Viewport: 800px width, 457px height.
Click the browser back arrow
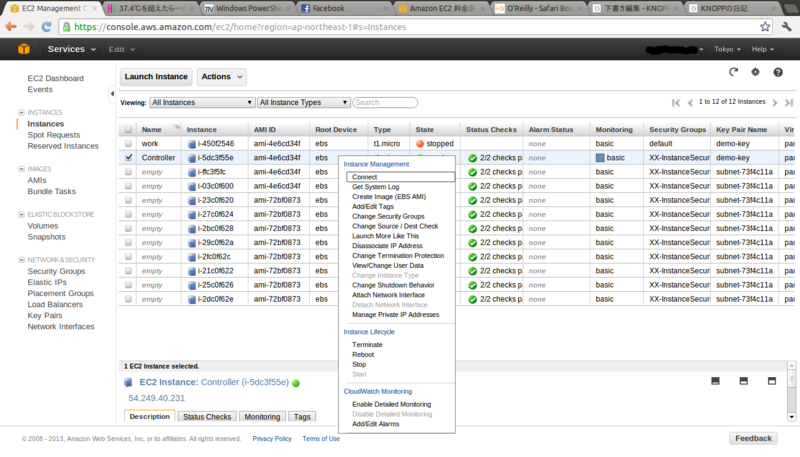coord(11,27)
